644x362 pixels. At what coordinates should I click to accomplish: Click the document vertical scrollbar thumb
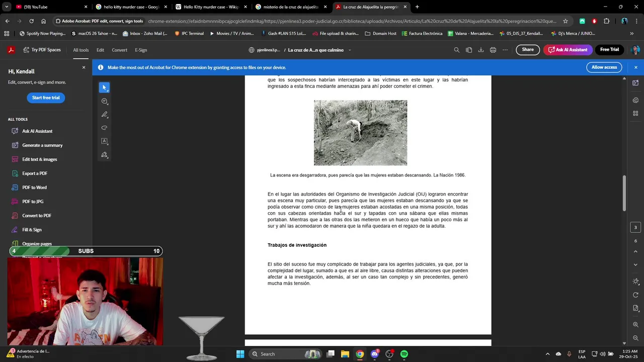(x=624, y=193)
